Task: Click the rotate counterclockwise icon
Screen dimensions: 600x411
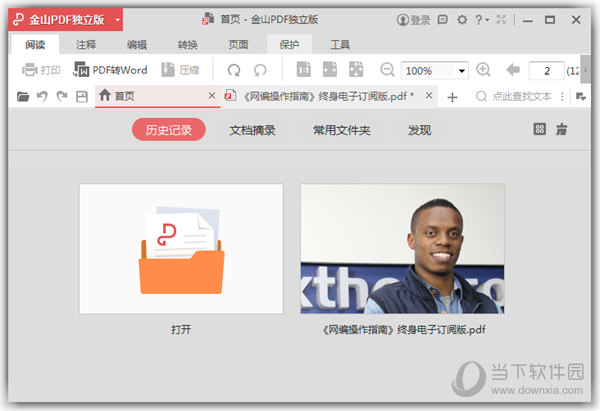Action: click(x=234, y=70)
